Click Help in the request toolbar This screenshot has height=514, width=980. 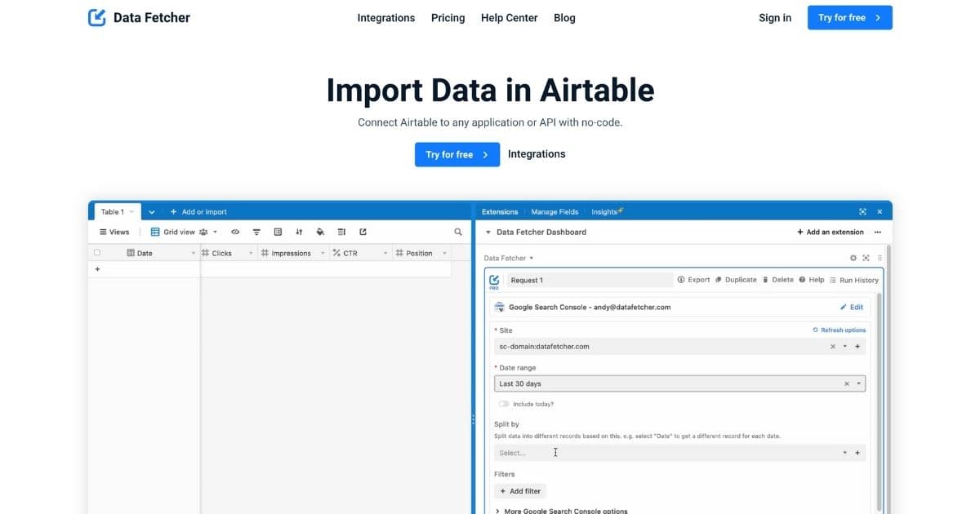812,280
